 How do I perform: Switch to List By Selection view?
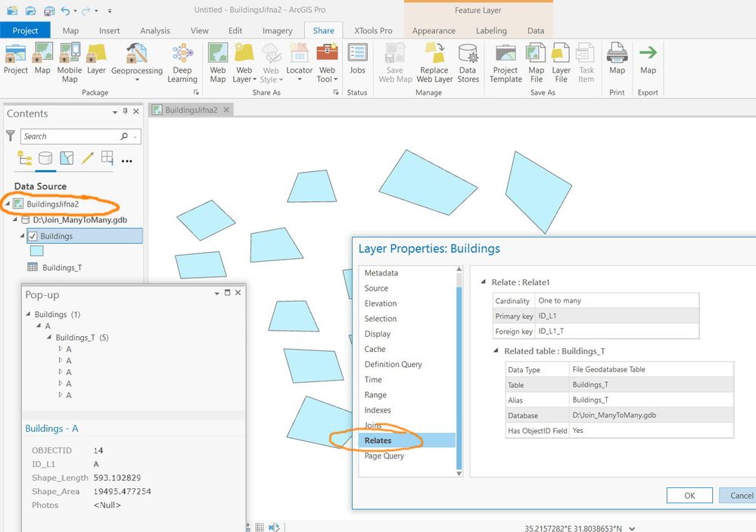(x=67, y=157)
